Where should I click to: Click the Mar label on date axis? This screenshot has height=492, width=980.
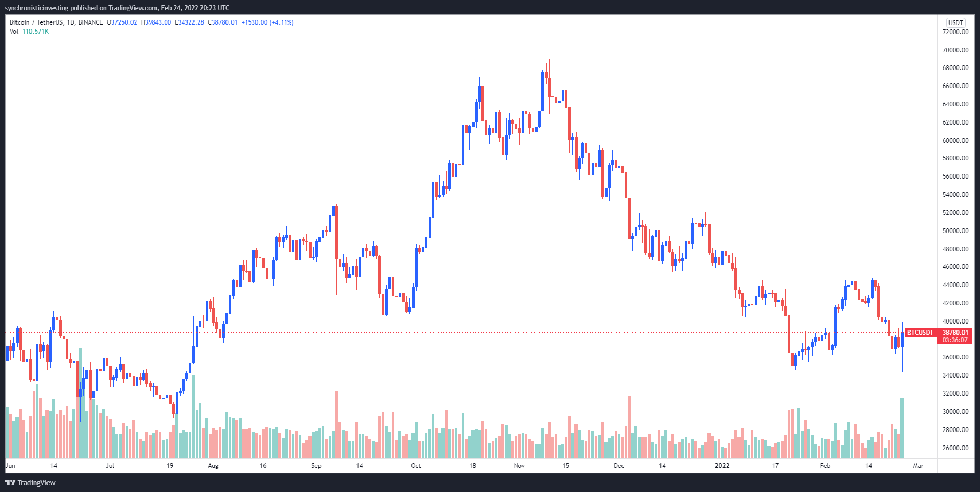coord(918,466)
